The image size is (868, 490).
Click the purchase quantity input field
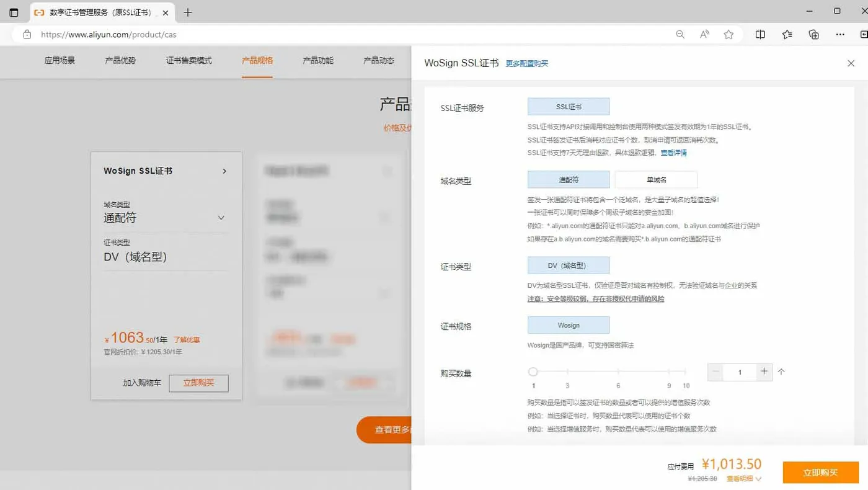(x=740, y=372)
